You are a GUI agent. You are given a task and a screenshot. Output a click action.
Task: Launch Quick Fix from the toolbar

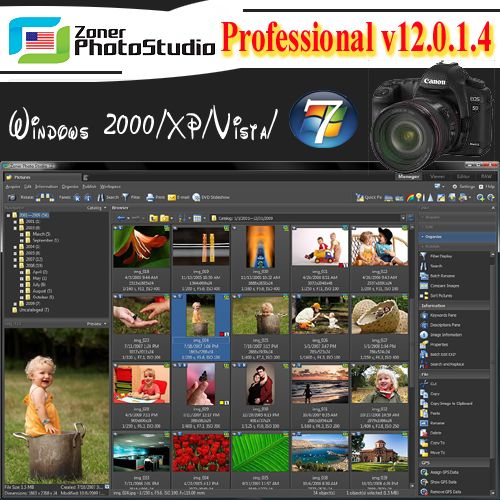(368, 197)
